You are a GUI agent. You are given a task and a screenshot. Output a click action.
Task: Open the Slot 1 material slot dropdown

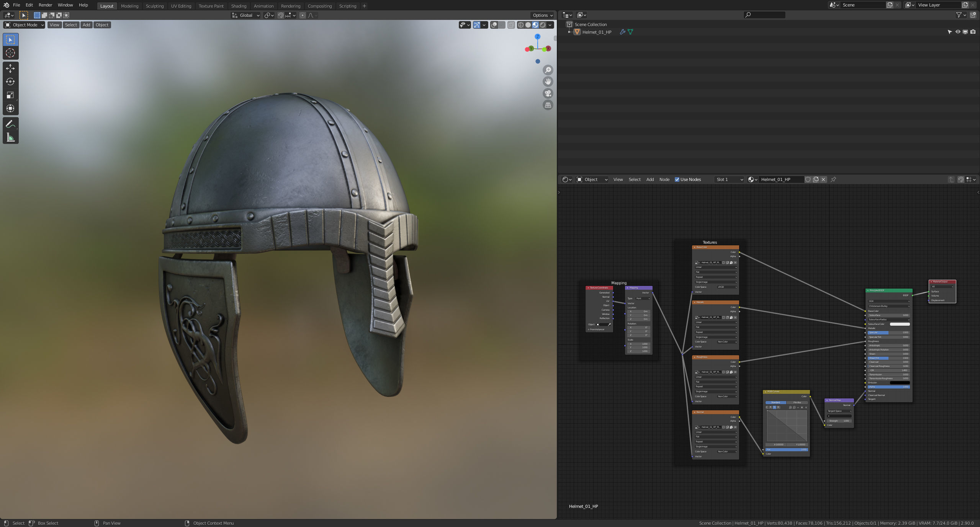[729, 179]
